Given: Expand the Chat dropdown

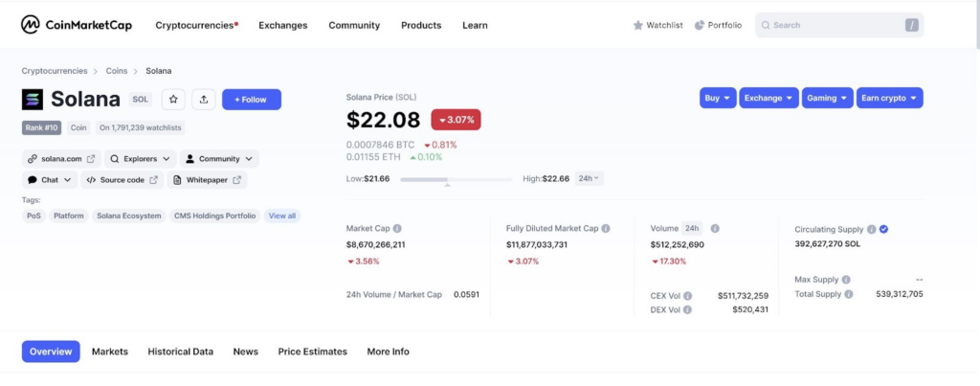Looking at the screenshot, I should [x=50, y=180].
